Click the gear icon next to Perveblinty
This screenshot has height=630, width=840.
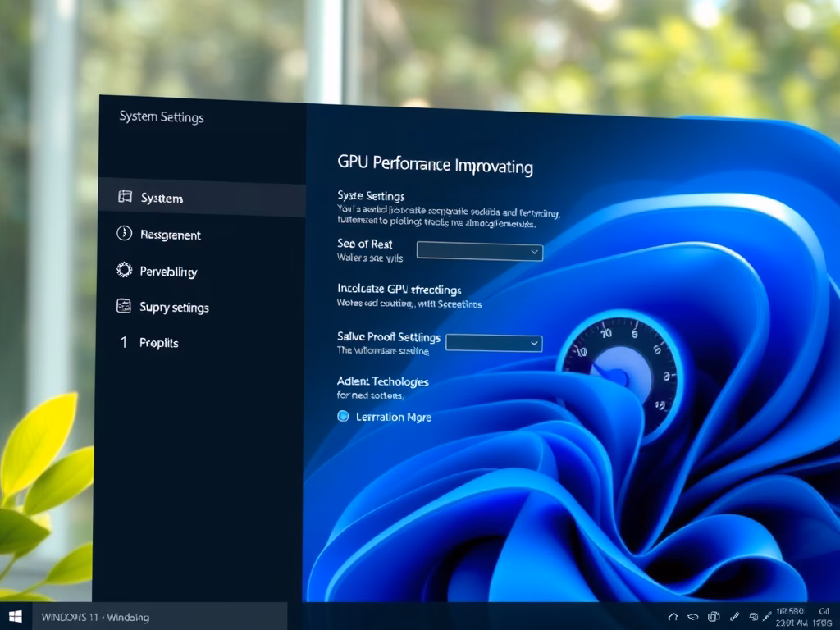[x=125, y=269]
